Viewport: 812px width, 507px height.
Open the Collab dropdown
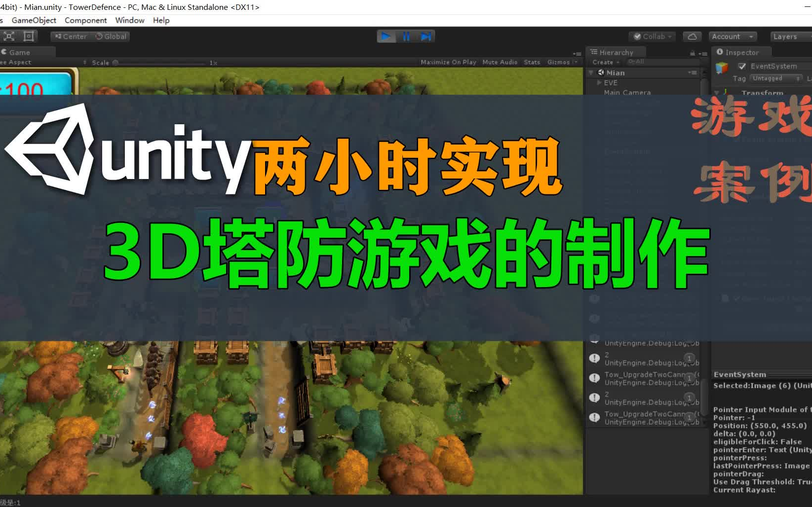point(653,36)
